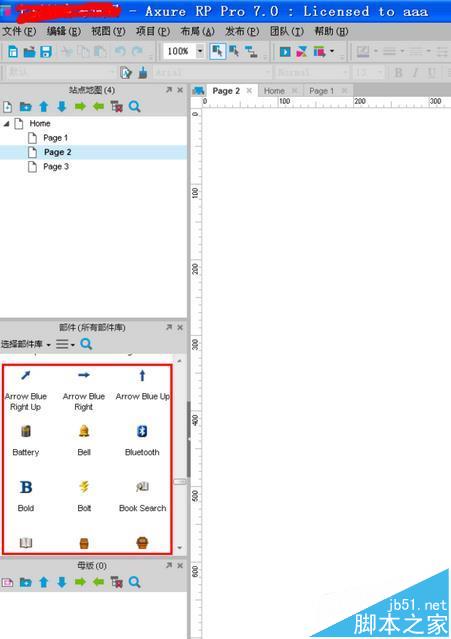Open the Widget Style Editor icon
Image resolution: width=451 pixels, height=639 pixels.
click(126, 73)
